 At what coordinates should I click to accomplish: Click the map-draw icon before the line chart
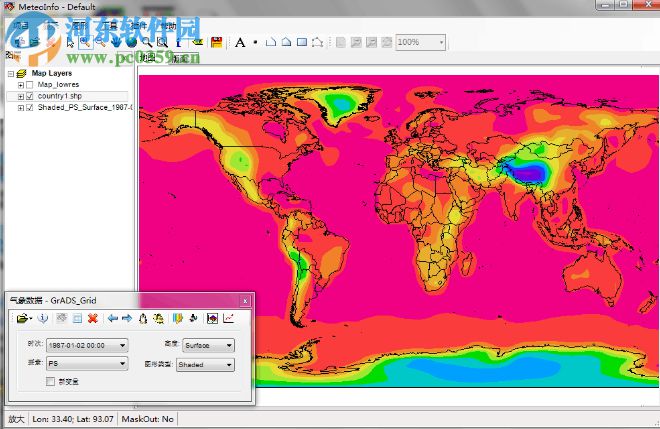point(213,319)
